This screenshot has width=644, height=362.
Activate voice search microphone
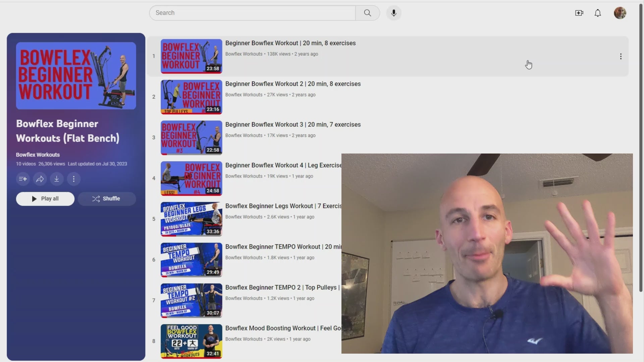[394, 13]
